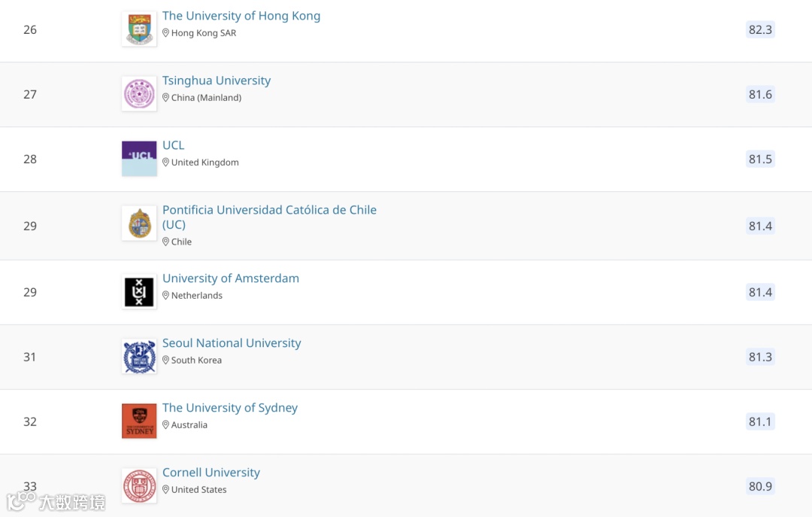Image resolution: width=812 pixels, height=517 pixels.
Task: Open the University of Amsterdam link
Action: tap(231, 278)
